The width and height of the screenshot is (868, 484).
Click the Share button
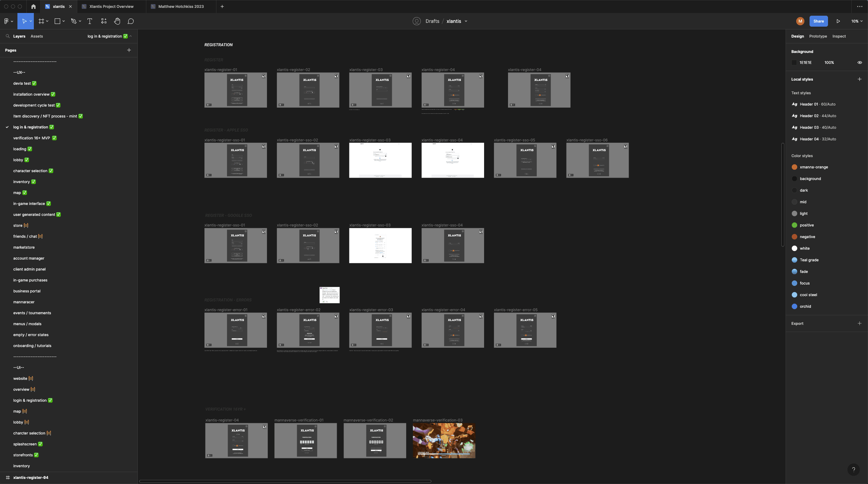tap(818, 21)
